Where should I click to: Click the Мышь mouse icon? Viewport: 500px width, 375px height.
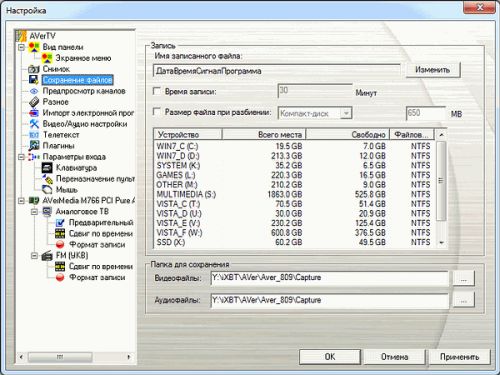47,190
